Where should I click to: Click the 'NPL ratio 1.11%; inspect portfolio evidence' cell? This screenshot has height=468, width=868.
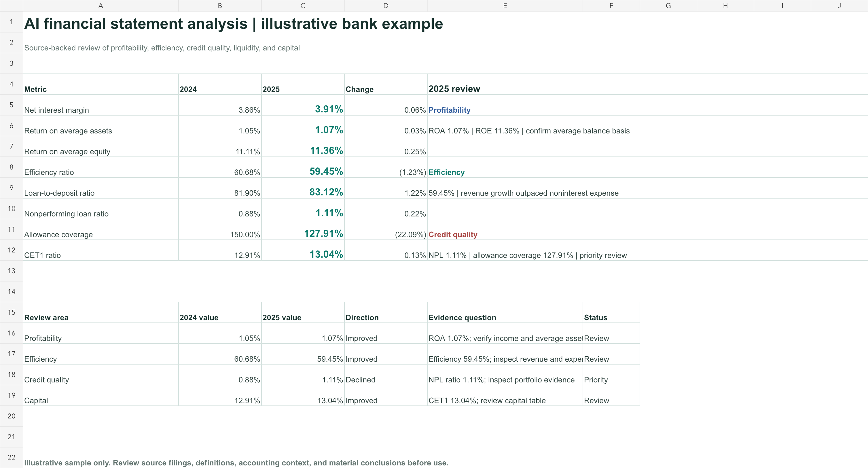[x=505, y=375]
